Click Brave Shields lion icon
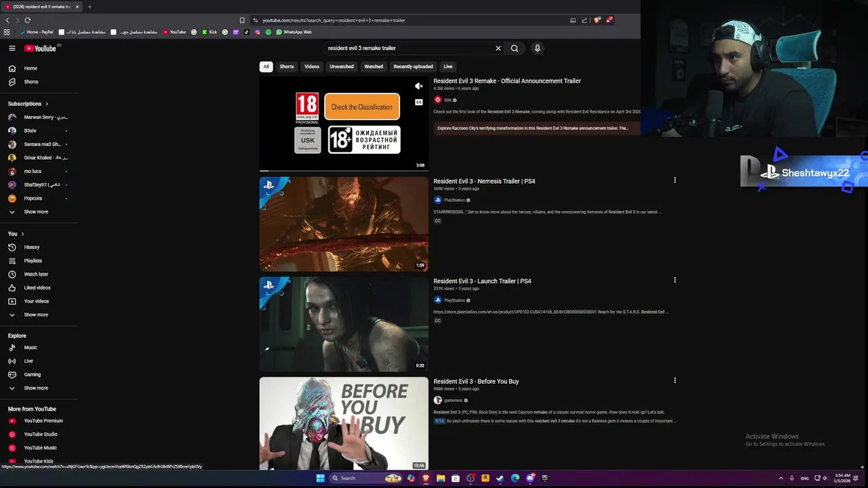868x488 pixels. (x=597, y=20)
